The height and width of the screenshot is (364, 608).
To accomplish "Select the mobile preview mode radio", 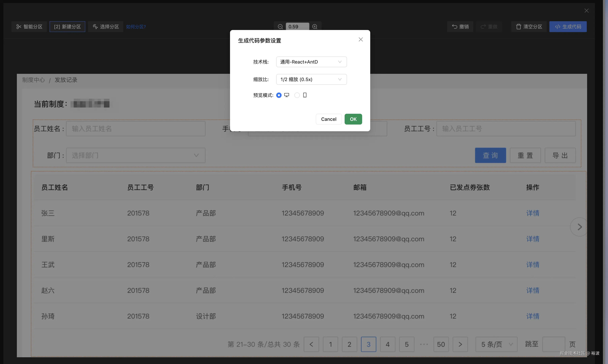I will tap(297, 95).
